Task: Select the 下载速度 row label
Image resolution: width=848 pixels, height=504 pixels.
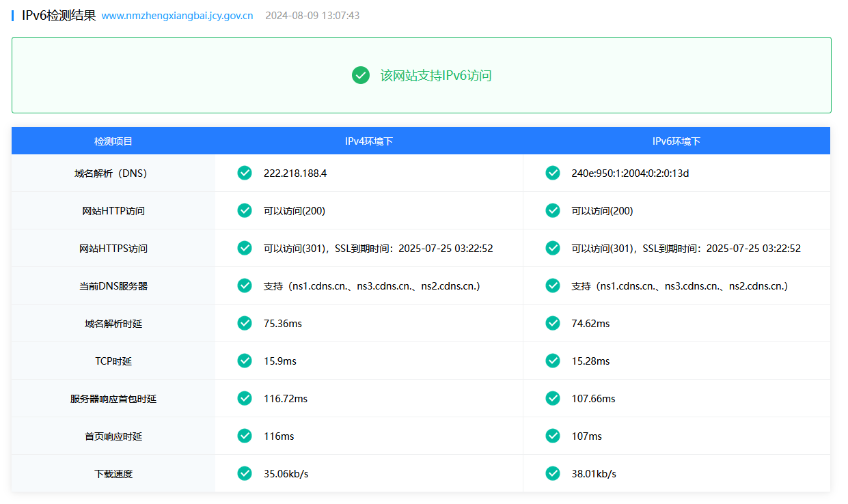Action: 113,474
